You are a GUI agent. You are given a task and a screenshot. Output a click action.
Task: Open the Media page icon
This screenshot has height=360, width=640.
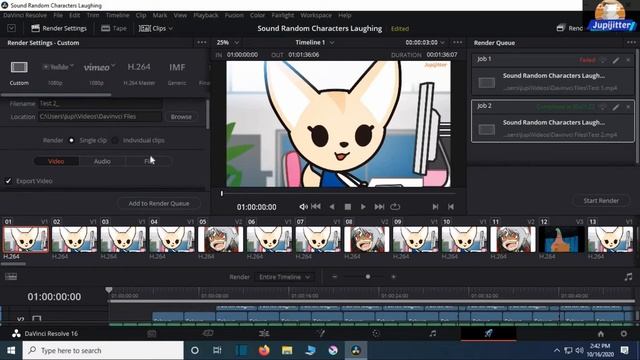click(x=152, y=333)
